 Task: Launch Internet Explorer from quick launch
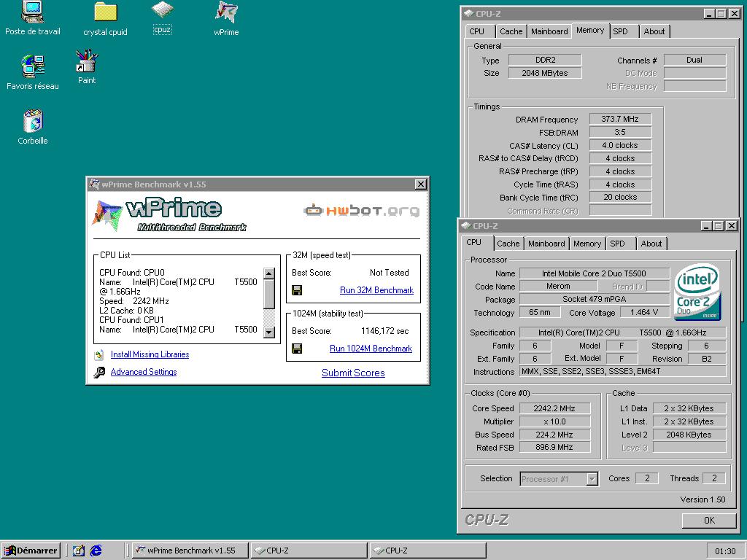(x=96, y=551)
